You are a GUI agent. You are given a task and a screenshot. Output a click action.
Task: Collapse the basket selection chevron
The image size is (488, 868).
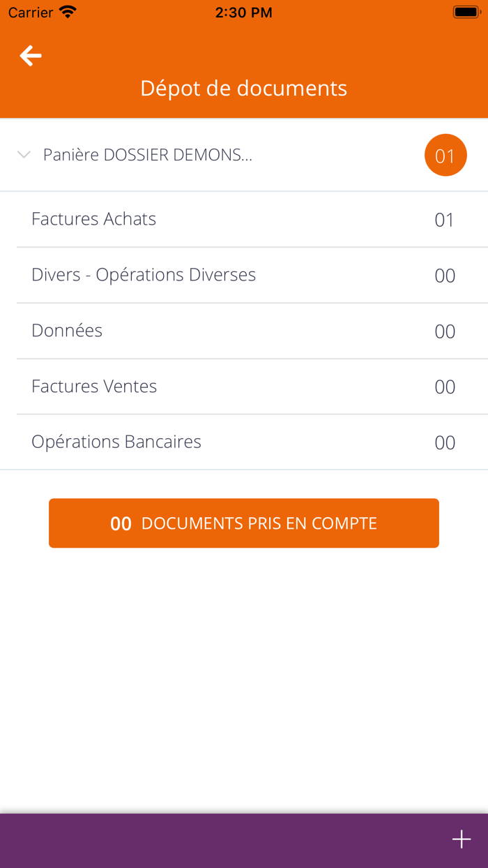coord(23,155)
